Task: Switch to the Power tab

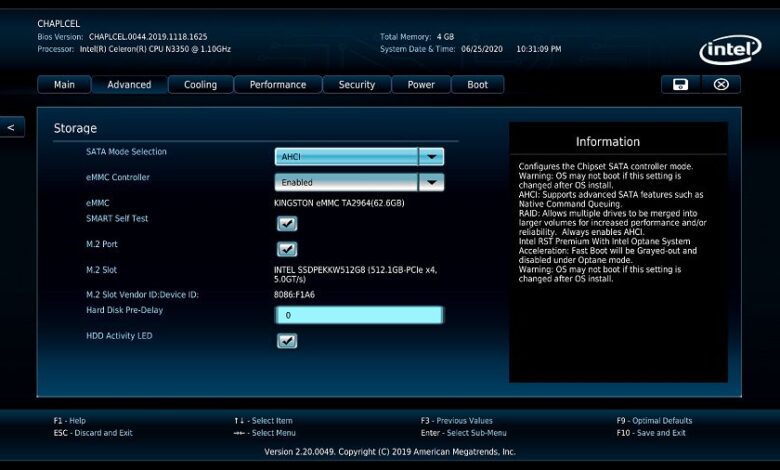Action: tap(421, 85)
